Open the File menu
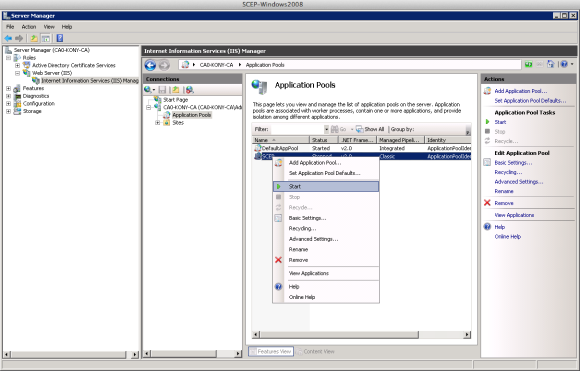Image resolution: width=580 pixels, height=371 pixels. (x=10, y=27)
